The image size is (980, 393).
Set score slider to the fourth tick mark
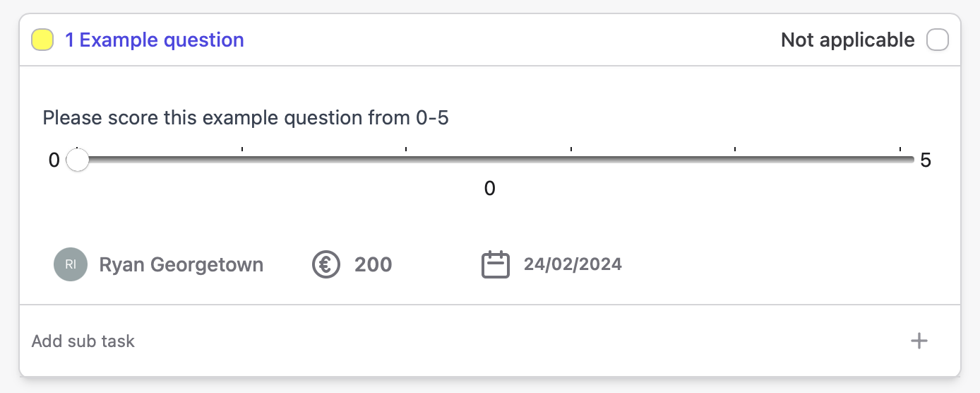click(571, 160)
